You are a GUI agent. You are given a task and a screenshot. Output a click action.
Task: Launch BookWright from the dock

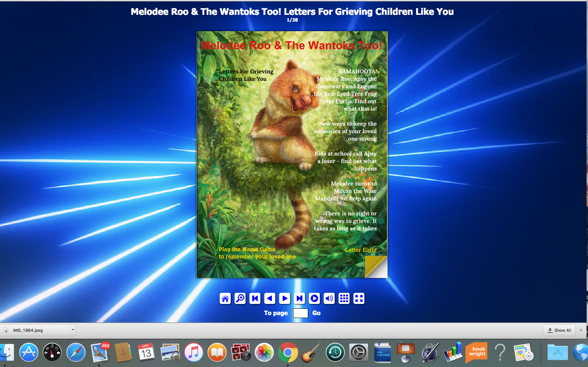tap(476, 352)
